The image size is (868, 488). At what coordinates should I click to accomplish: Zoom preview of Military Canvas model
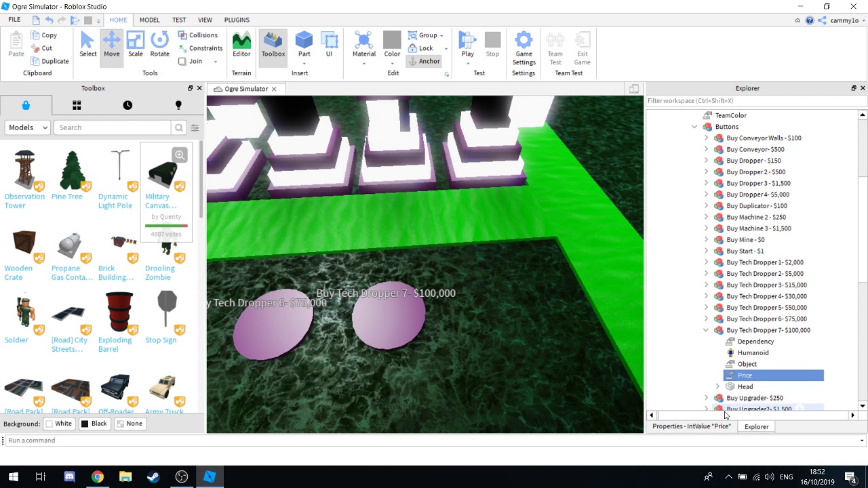[180, 155]
